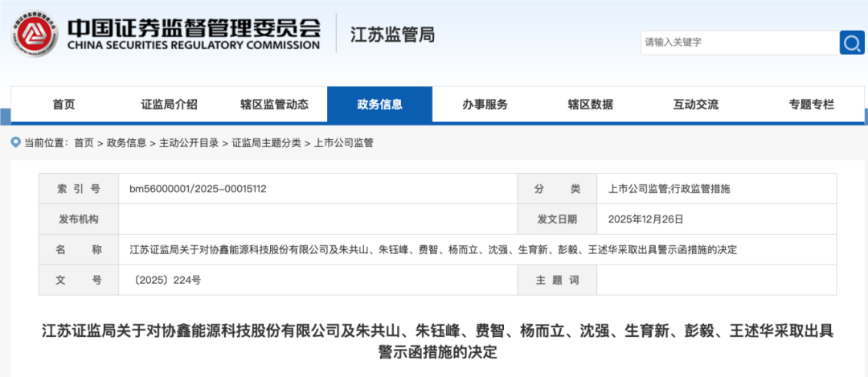The image size is (868, 377).
Task: Click the 主题词 label cell
Action: pyautogui.click(x=557, y=280)
